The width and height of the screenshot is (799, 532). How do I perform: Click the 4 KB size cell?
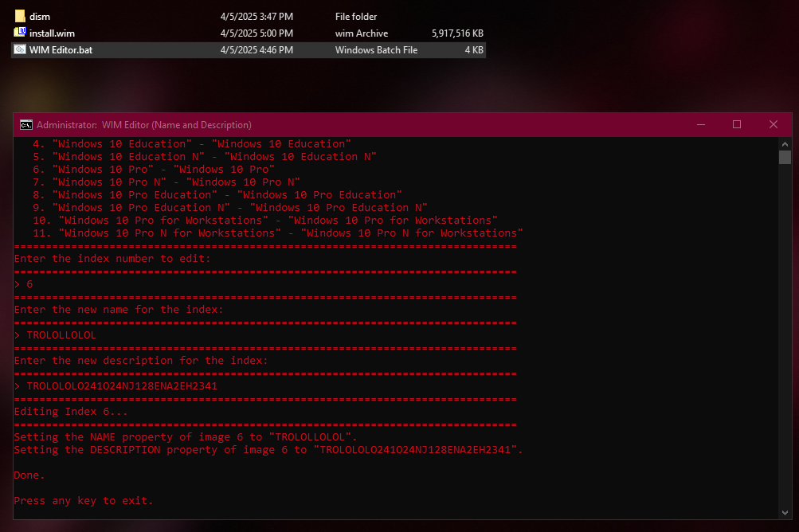(x=474, y=50)
